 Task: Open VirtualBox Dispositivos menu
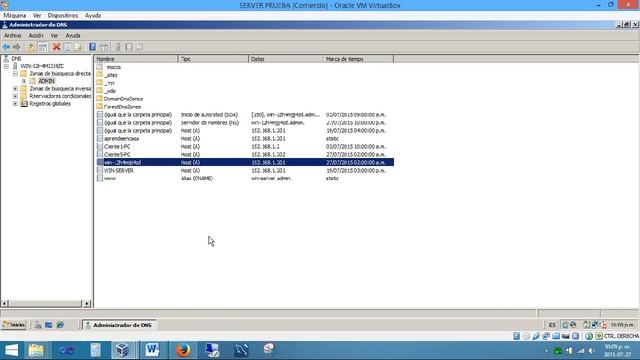point(63,16)
